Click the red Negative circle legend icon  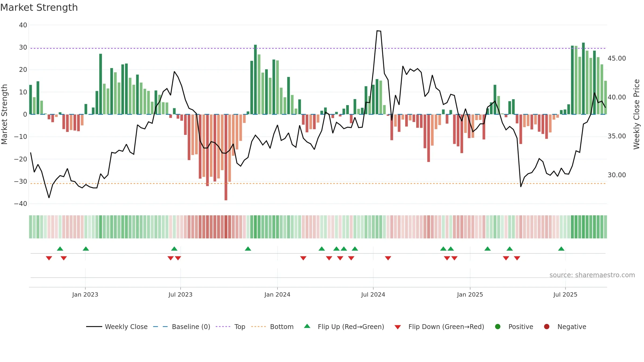coord(547,327)
